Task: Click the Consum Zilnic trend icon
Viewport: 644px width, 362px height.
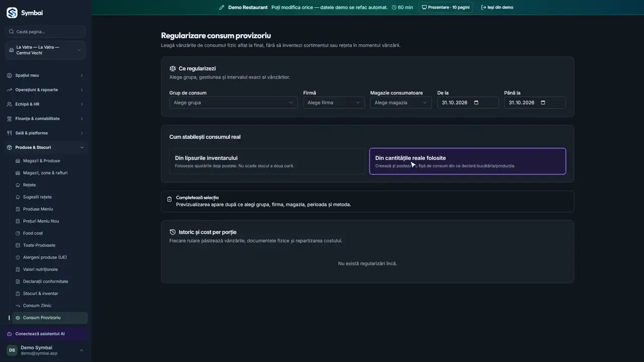Action: pyautogui.click(x=18, y=306)
